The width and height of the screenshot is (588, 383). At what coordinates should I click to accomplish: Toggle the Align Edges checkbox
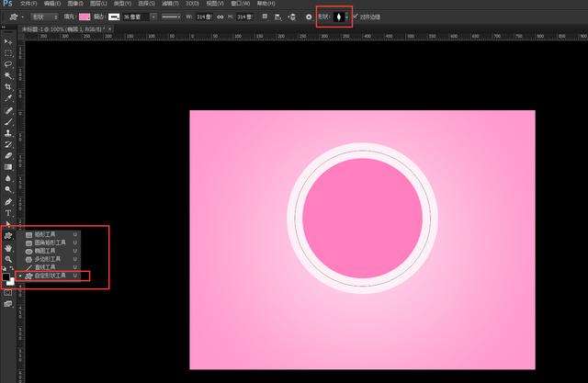click(x=356, y=17)
